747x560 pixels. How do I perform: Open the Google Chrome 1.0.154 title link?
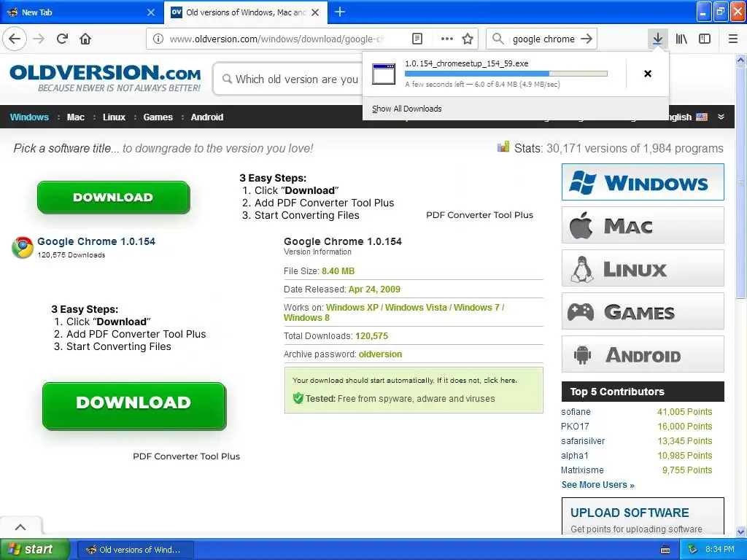pyautogui.click(x=96, y=241)
